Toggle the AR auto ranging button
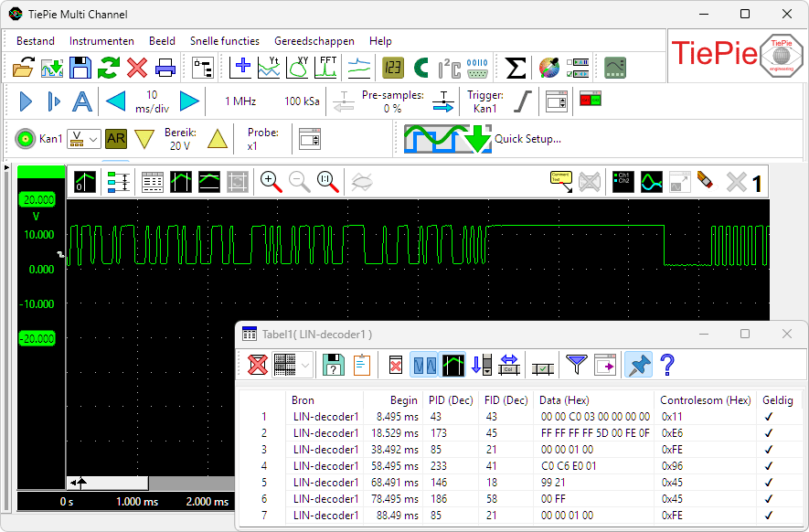 pos(116,138)
